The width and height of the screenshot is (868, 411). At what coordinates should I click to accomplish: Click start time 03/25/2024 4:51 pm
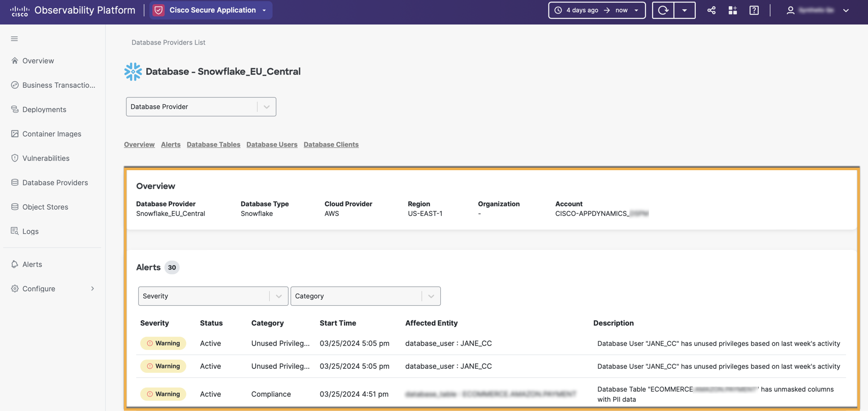point(354,394)
